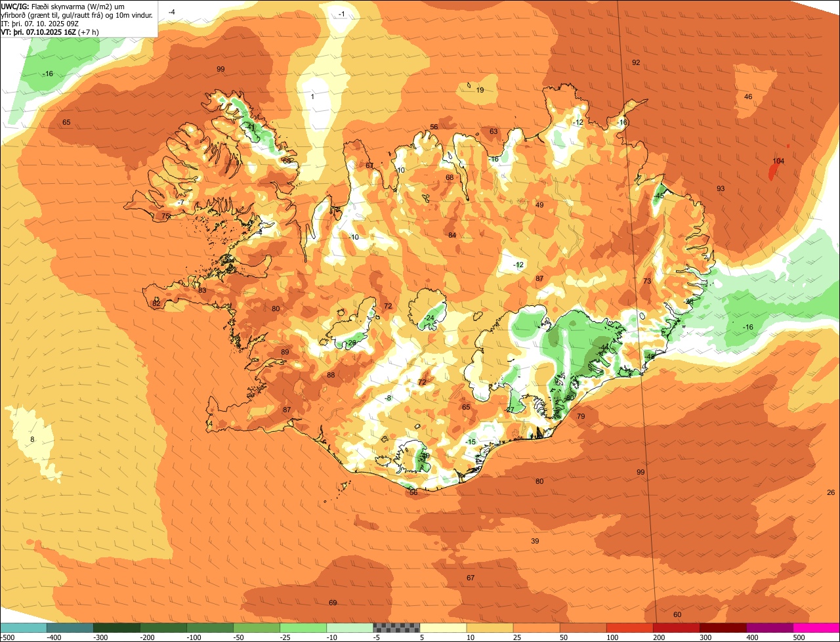Click the 49 value in the northeast interior
Image resolution: width=840 pixels, height=642 pixels.
point(539,205)
